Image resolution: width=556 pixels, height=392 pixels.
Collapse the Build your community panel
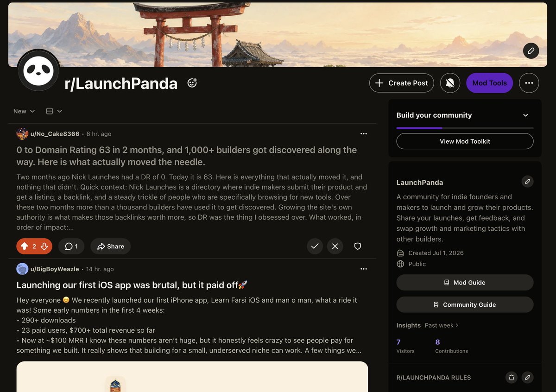[x=525, y=115]
